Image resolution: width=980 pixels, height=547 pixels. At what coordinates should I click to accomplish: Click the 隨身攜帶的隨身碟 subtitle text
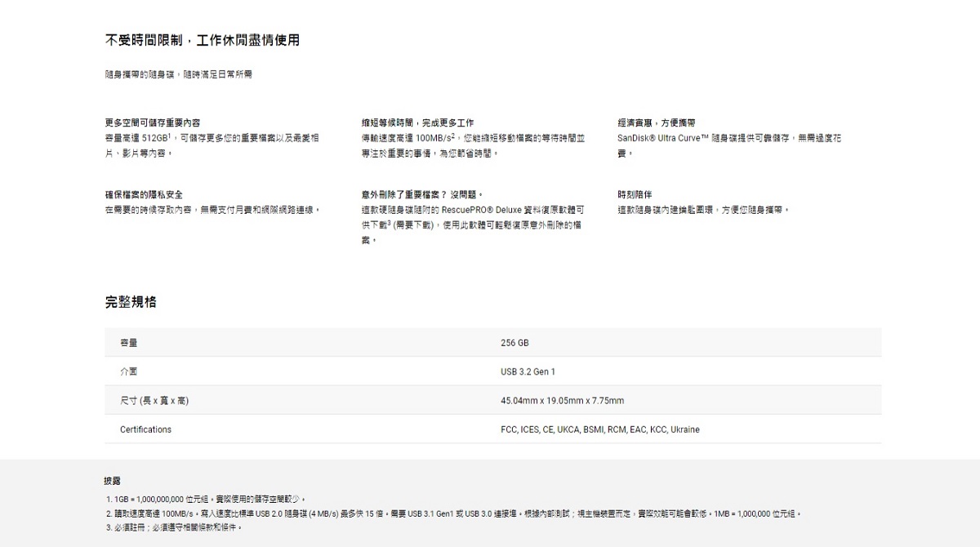point(178,74)
